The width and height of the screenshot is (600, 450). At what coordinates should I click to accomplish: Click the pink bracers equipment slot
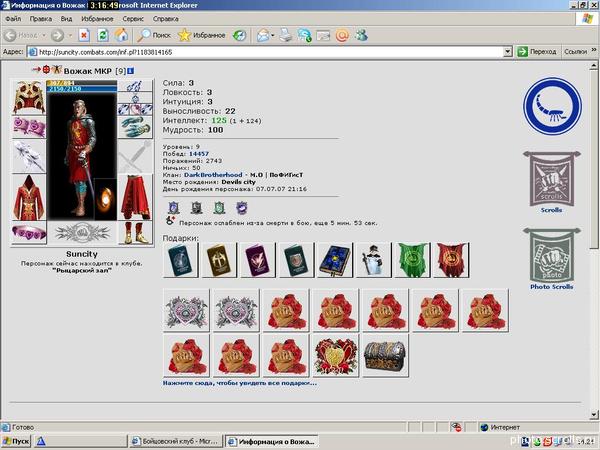29,127
